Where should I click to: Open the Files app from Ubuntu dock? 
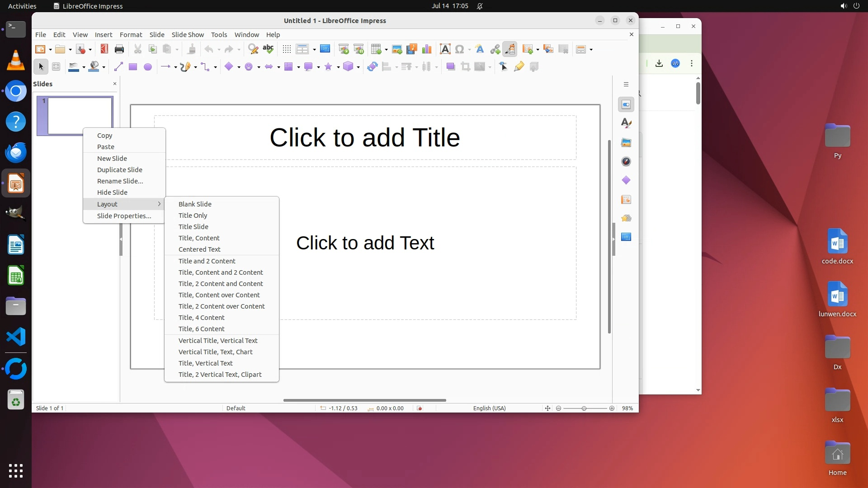point(16,306)
